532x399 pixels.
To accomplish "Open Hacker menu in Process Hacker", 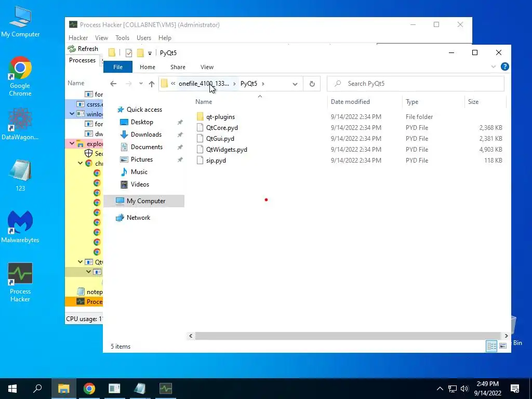I will tap(78, 37).
